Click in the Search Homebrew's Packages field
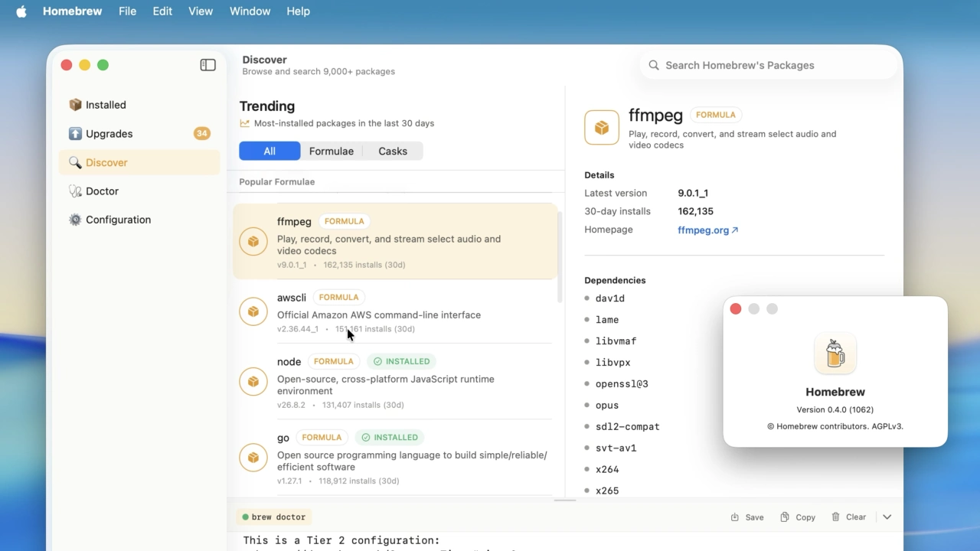This screenshot has height=551, width=980. (x=769, y=65)
